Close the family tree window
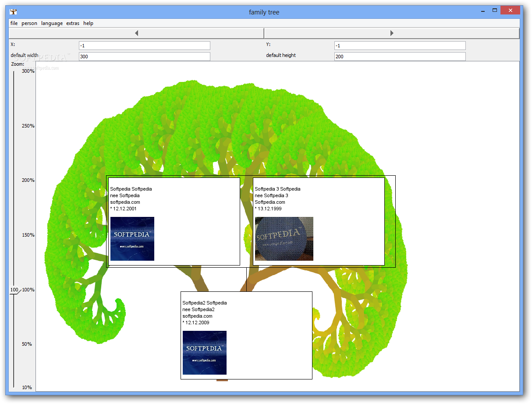Screen dimensions: 532x404 (x=510, y=10)
